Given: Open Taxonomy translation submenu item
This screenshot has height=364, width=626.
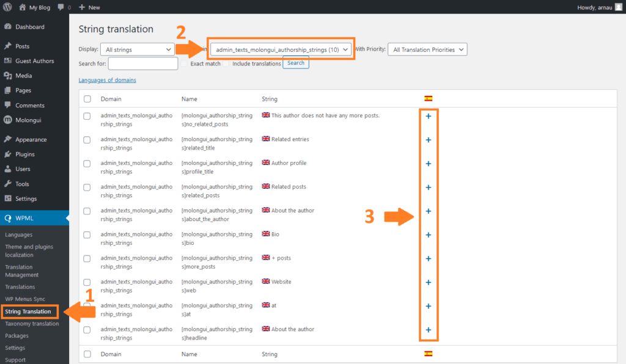Looking at the screenshot, I should [32, 324].
